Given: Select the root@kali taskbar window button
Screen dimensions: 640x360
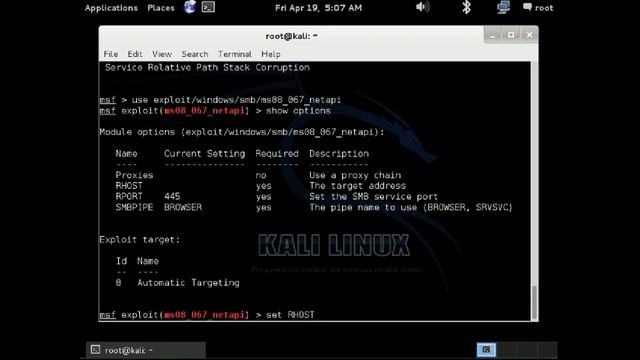Looking at the screenshot, I should pyautogui.click(x=146, y=350).
